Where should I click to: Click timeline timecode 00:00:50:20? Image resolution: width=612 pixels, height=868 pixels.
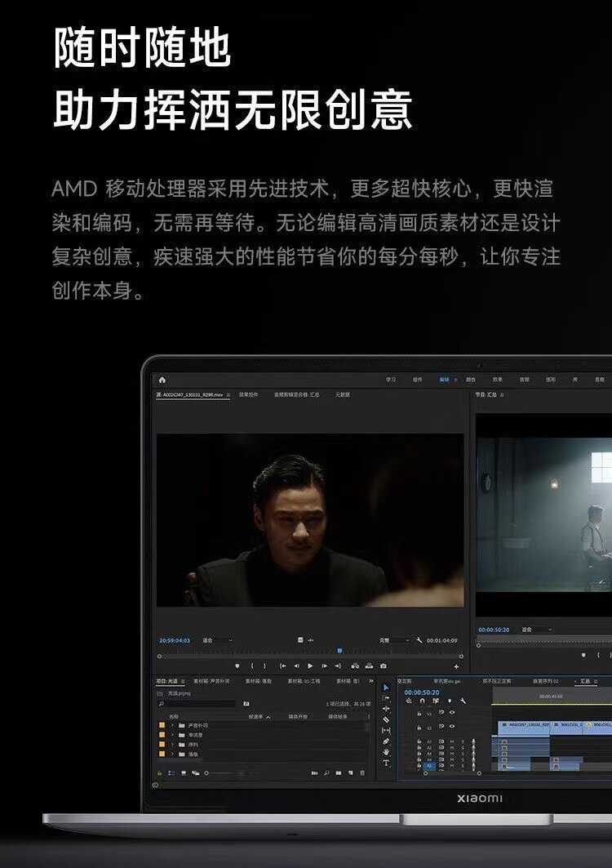pyautogui.click(x=422, y=692)
